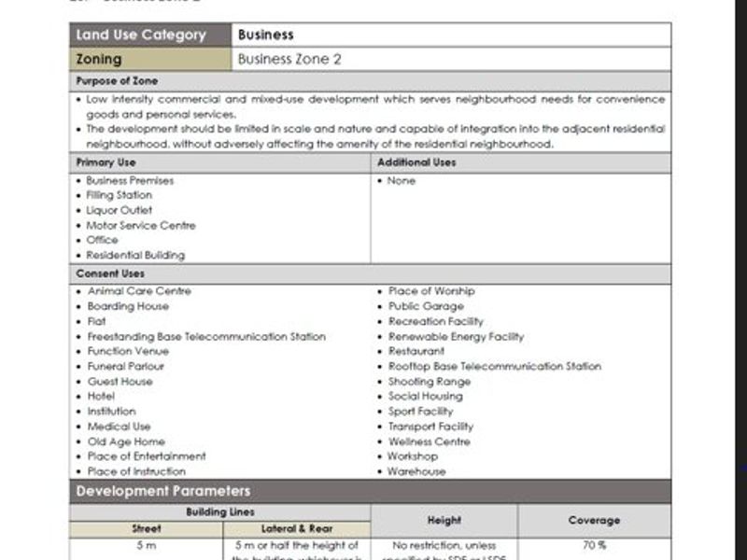Click the Purpose of Zone heading

click(x=117, y=81)
